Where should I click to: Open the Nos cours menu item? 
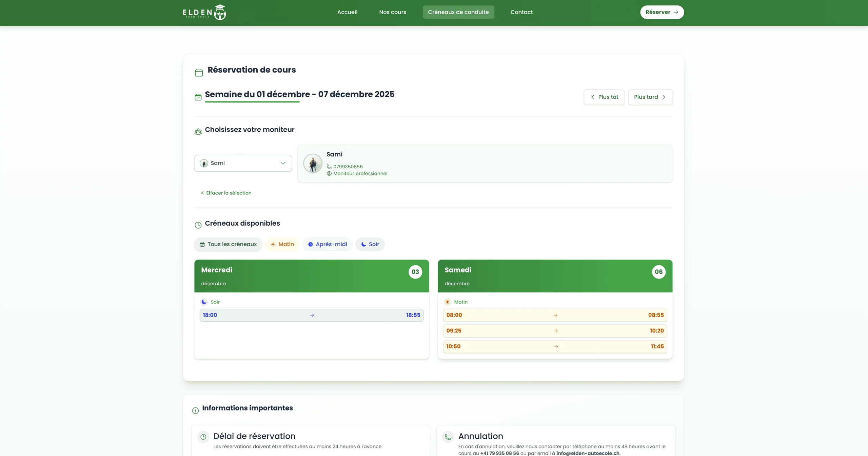[x=393, y=12]
